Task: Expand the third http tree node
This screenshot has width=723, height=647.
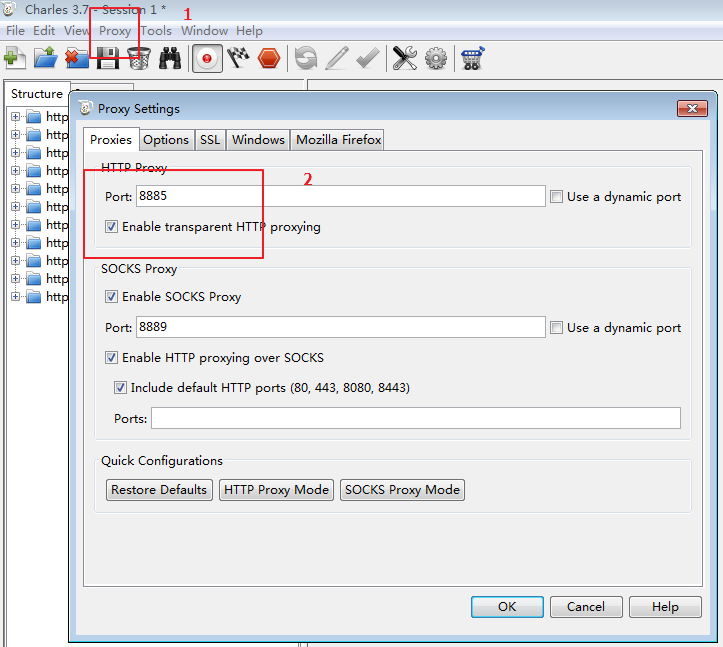Action: click(x=16, y=153)
